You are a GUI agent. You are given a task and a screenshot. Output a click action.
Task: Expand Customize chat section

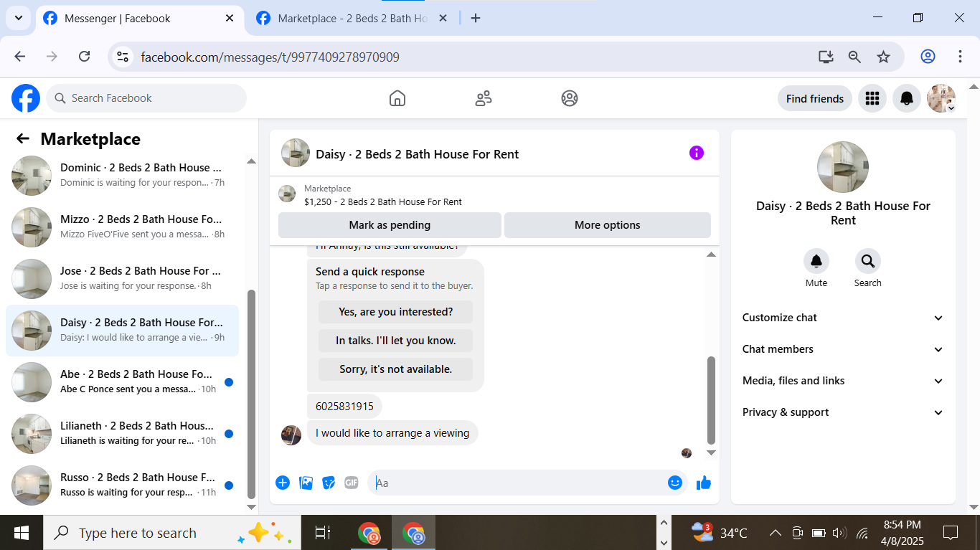click(x=843, y=318)
